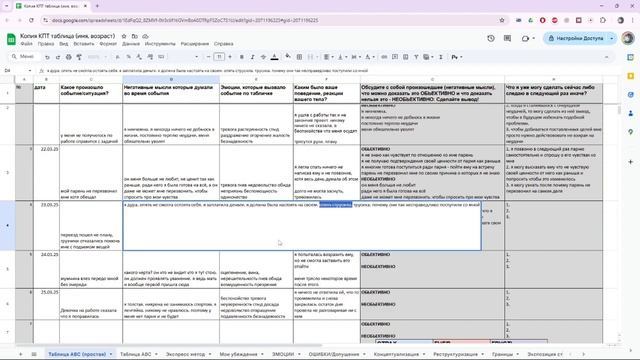The height and width of the screenshot is (360, 640).
Task: Click the Create filter funnel icon
Action: pyautogui.click(x=416, y=57)
